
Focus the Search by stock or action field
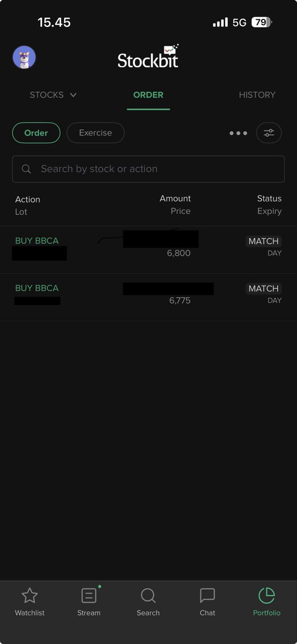click(148, 169)
